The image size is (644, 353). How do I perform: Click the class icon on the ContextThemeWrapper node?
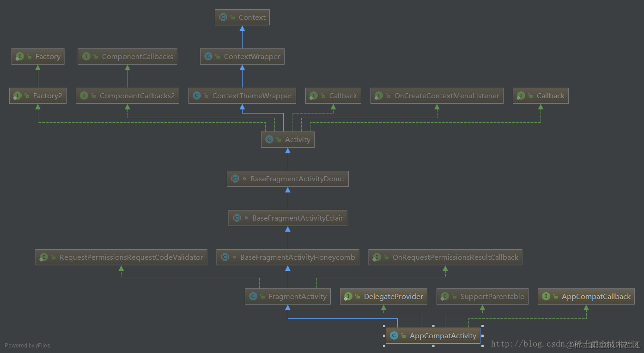click(197, 96)
